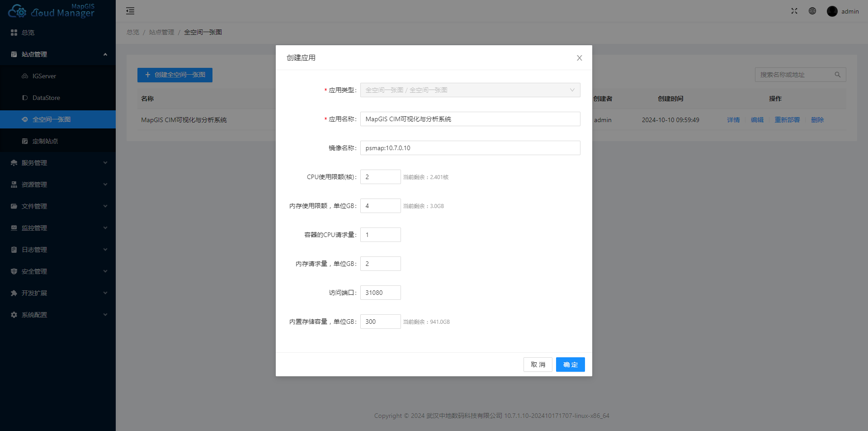The height and width of the screenshot is (431, 868).
Task: Open 定制站点 in the sidebar
Action: pyautogui.click(x=58, y=141)
